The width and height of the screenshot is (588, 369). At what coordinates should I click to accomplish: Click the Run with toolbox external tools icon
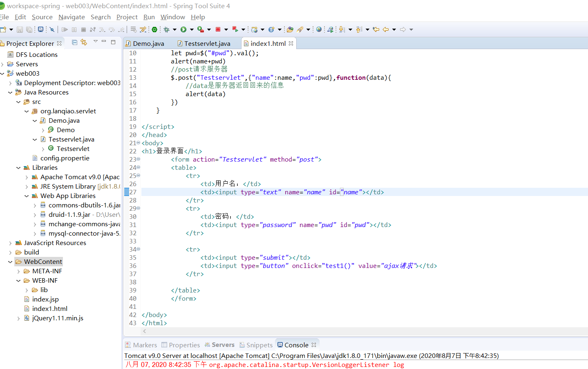[201, 29]
